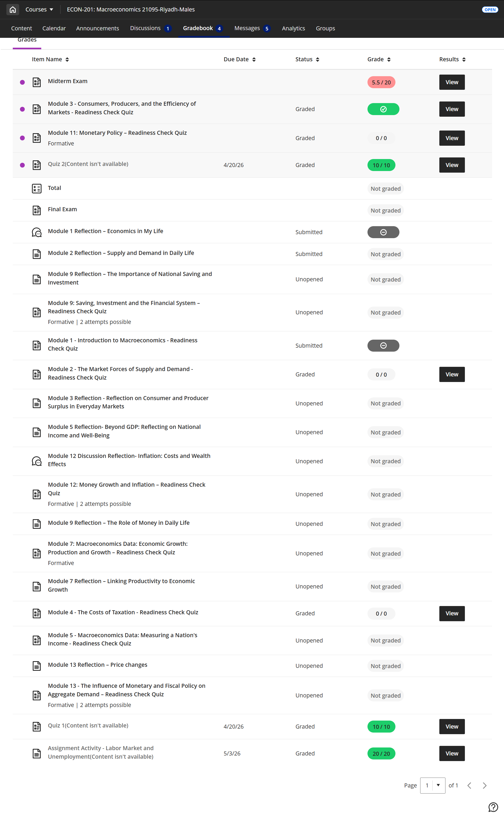Expand the Courses dropdown

pos(39,10)
